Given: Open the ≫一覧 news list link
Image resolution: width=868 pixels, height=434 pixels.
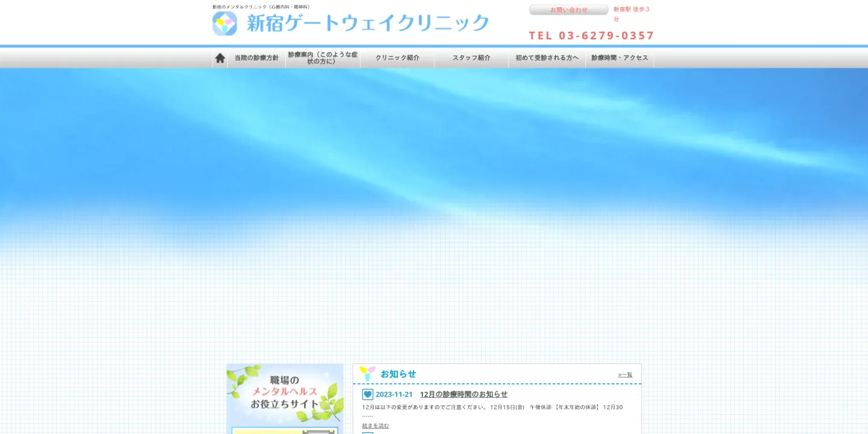Looking at the screenshot, I should (x=625, y=375).
